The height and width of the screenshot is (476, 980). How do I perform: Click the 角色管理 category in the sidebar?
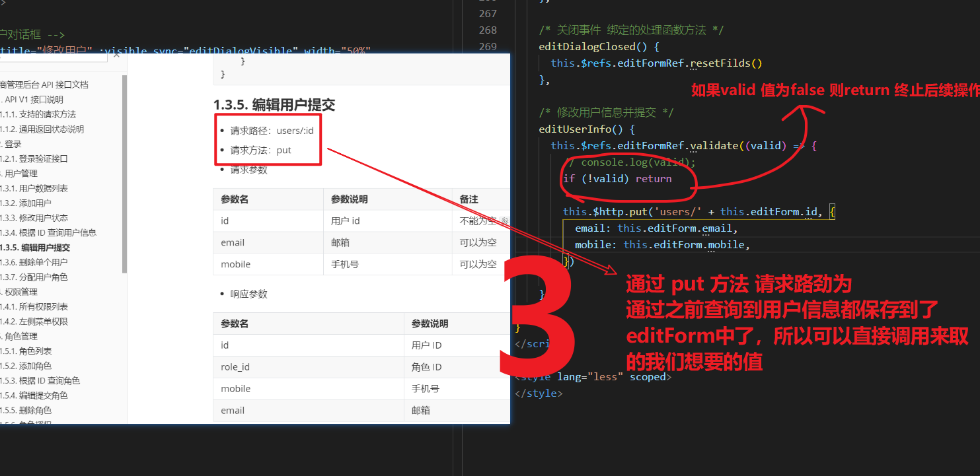pyautogui.click(x=20, y=336)
